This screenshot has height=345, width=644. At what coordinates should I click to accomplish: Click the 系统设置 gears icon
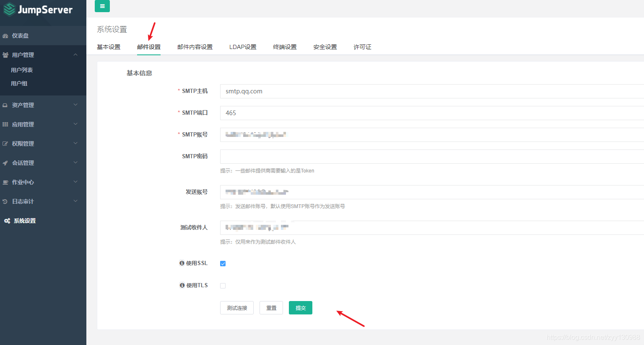tap(7, 221)
